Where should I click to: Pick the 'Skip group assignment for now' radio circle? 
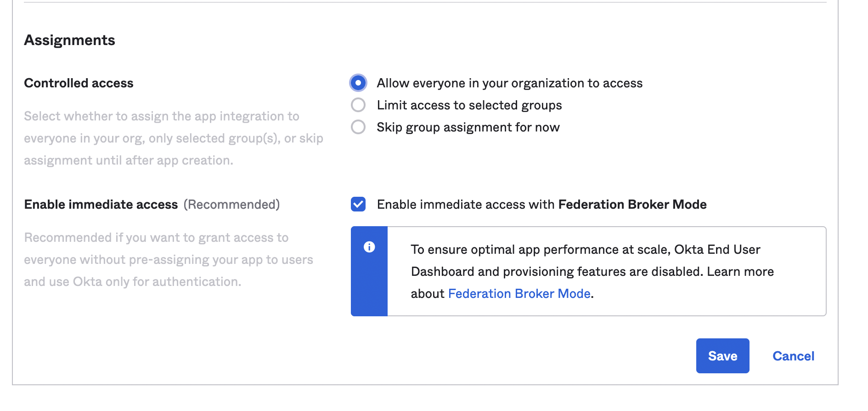tap(358, 127)
